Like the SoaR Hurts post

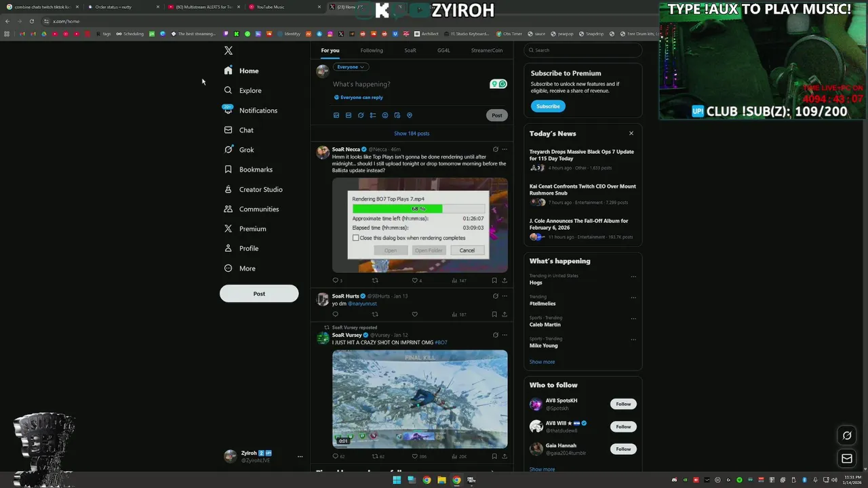point(415,314)
